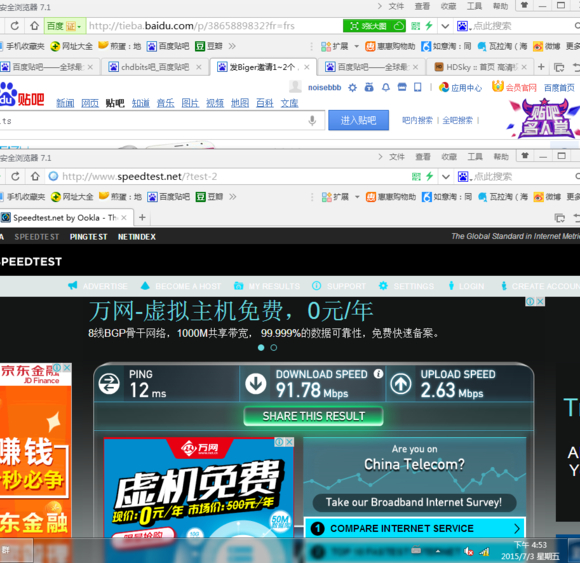Viewport: 580px width, 563px height.
Task: Click the download arrow icon on Speedtest result
Action: tap(256, 384)
